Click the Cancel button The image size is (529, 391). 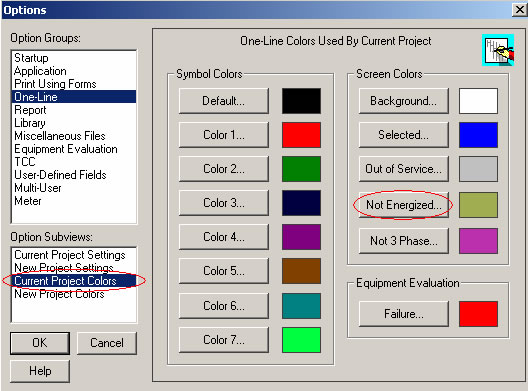(107, 343)
